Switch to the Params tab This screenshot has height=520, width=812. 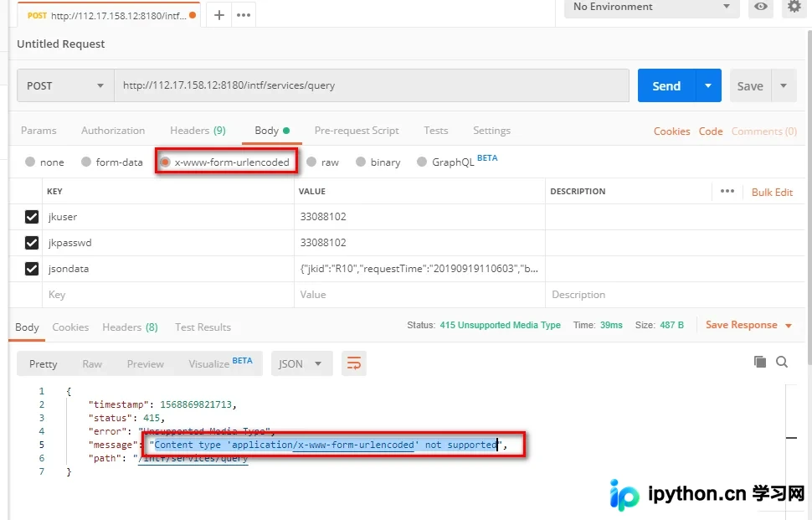click(39, 131)
